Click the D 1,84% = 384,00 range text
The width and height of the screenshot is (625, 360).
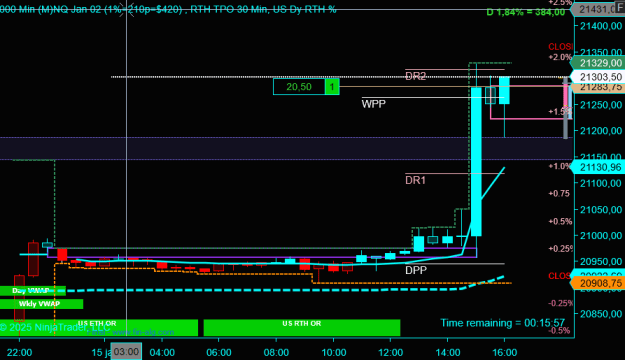(526, 12)
